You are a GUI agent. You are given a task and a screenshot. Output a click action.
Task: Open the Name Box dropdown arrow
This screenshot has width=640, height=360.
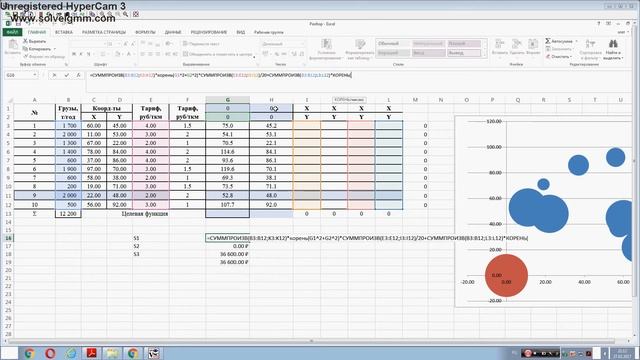tap(35, 75)
